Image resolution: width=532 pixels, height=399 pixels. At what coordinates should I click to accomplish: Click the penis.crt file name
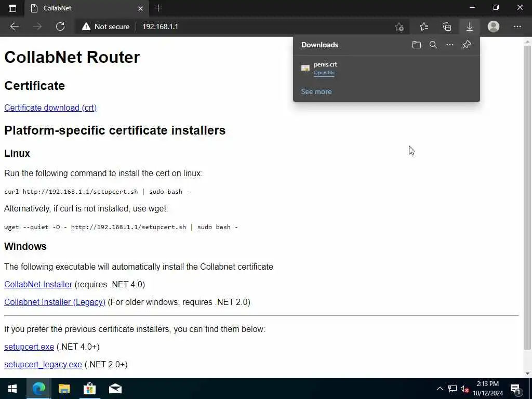325,64
